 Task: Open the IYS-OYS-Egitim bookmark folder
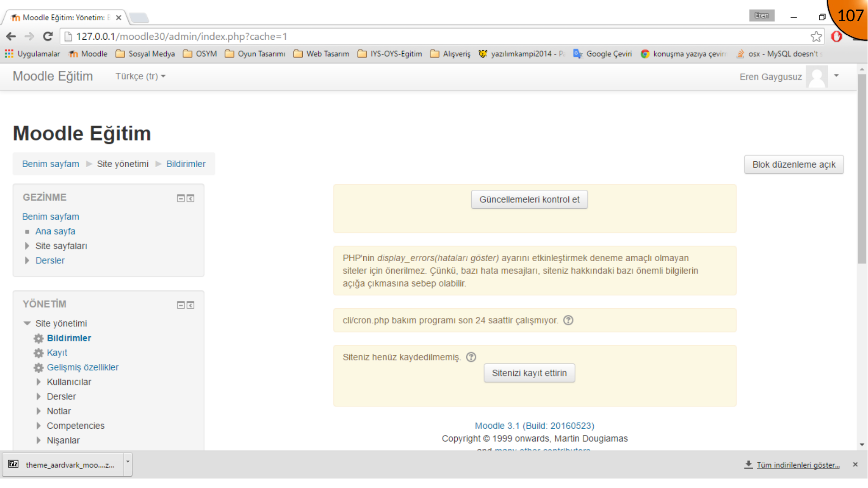[390, 54]
